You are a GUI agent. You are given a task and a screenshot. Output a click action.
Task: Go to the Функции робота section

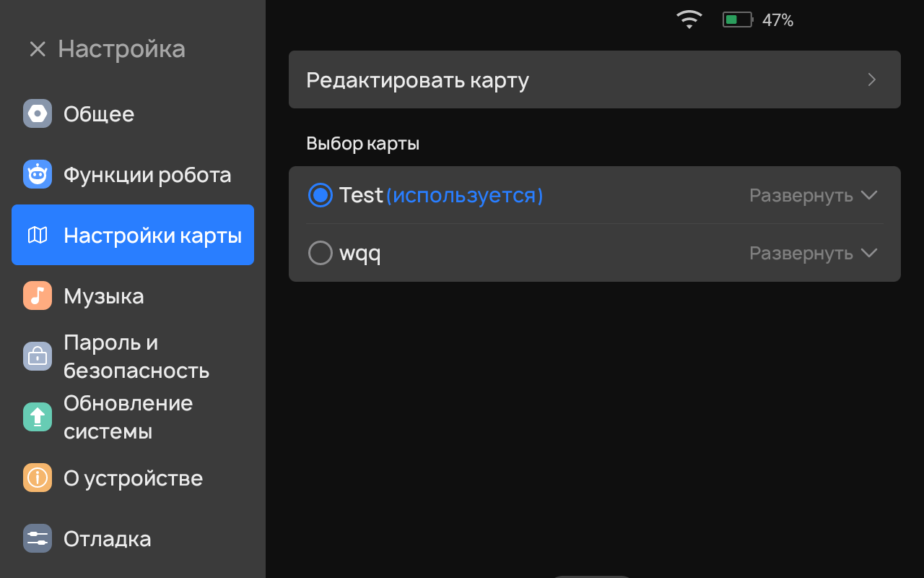click(x=147, y=175)
